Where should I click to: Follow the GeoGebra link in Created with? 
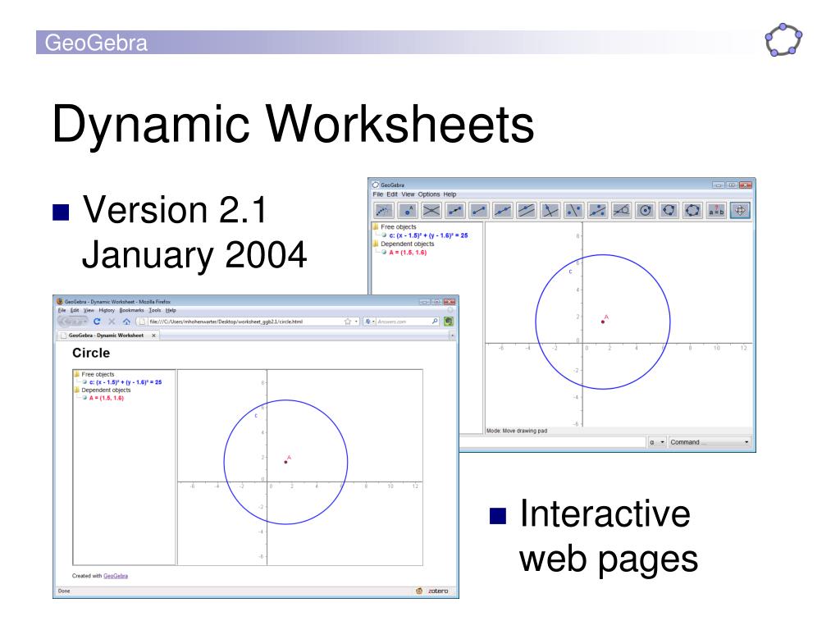click(x=116, y=576)
